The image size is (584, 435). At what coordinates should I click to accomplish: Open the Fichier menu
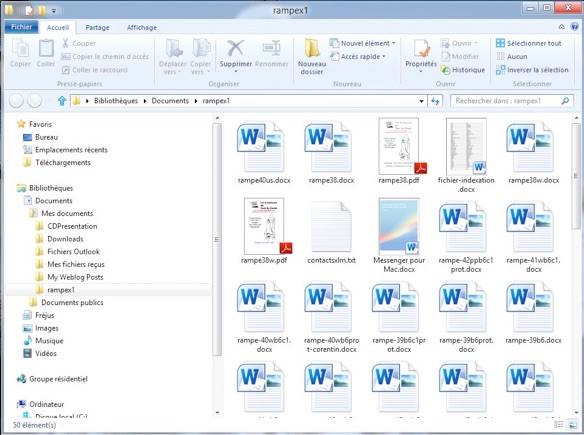pos(22,27)
